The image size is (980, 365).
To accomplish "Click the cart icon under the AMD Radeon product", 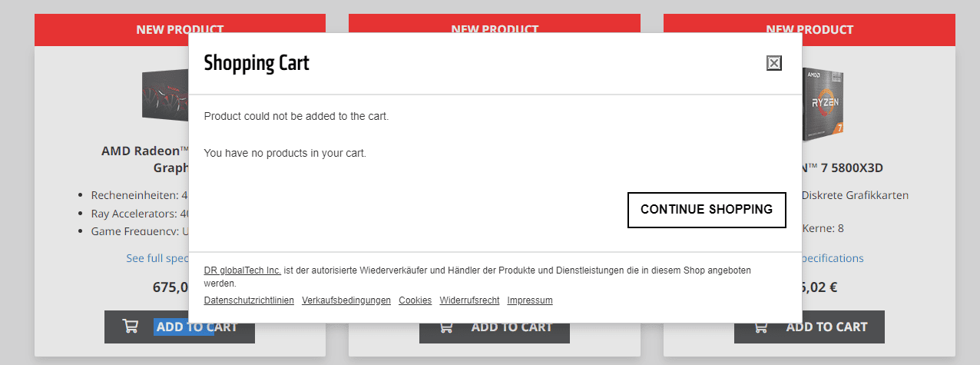I will point(131,327).
